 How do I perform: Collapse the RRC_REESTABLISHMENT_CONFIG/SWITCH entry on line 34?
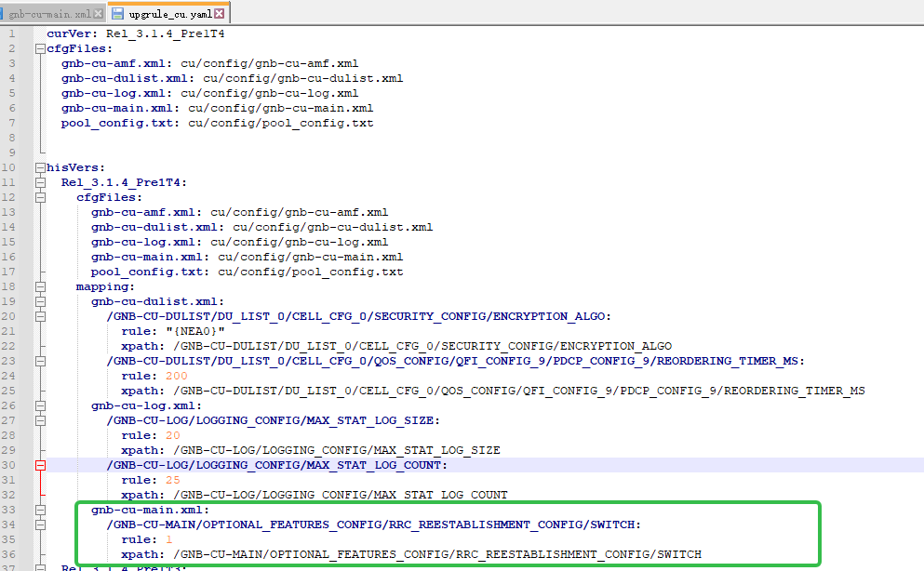pos(40,525)
